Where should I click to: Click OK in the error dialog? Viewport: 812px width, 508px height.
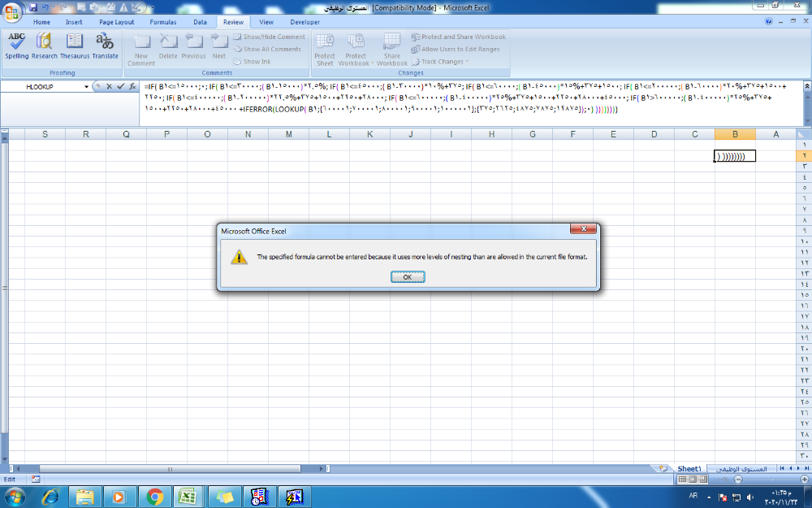coord(408,277)
